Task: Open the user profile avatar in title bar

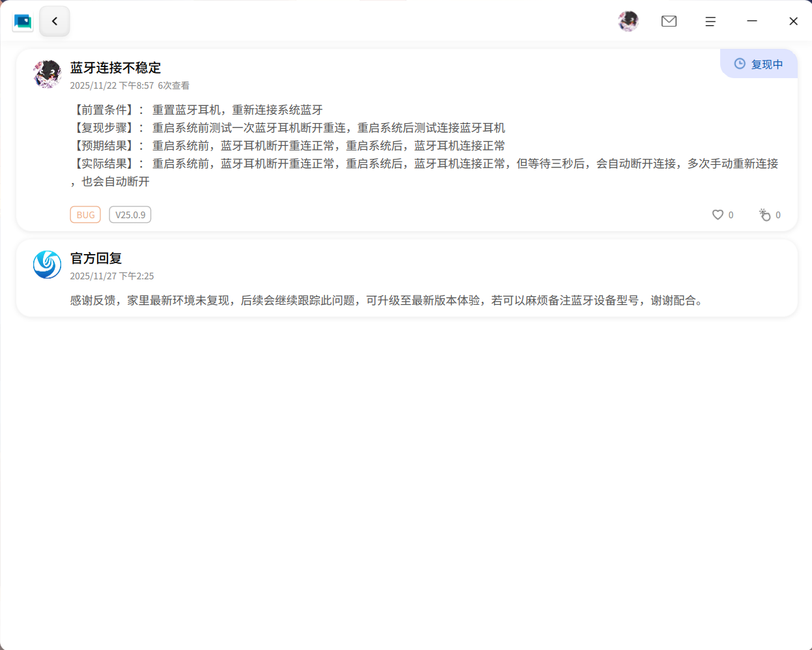Action: (x=628, y=21)
